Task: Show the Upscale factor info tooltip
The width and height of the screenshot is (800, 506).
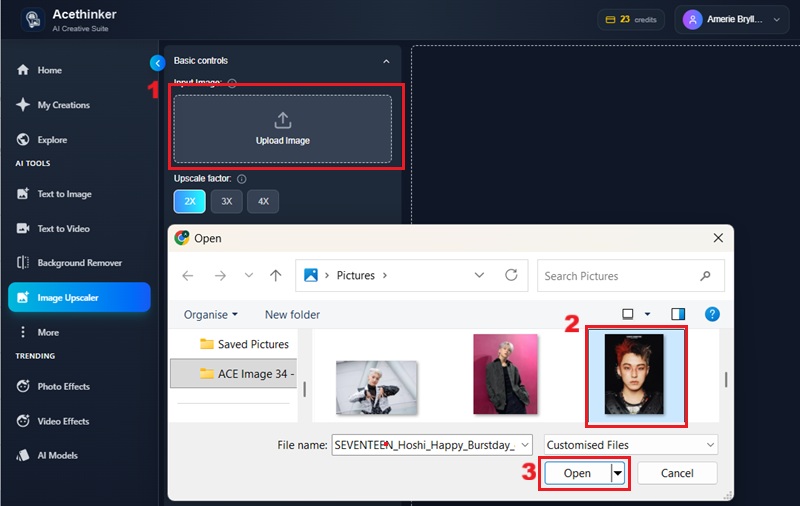Action: pos(242,179)
